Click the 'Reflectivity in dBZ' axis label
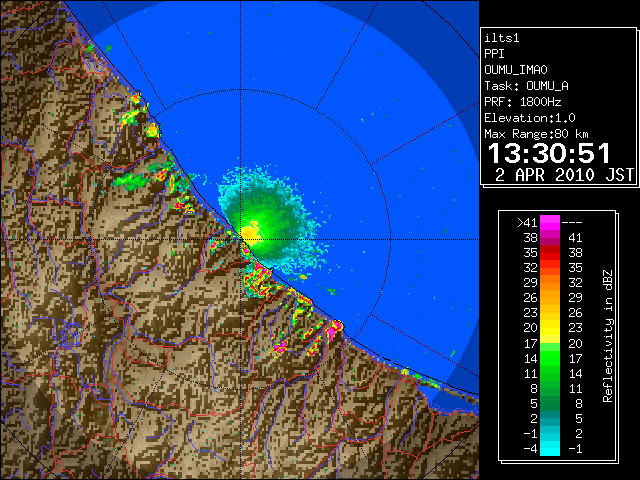 (608, 336)
